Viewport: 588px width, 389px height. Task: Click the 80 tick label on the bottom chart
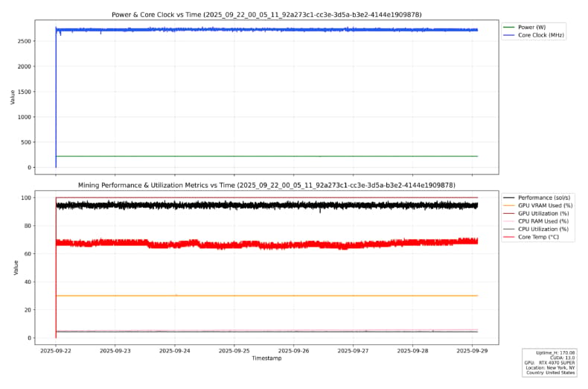pos(28,226)
